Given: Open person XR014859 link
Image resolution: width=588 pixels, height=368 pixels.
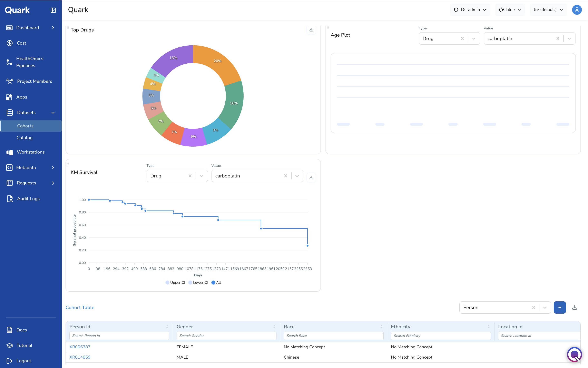Looking at the screenshot, I should tap(80, 357).
